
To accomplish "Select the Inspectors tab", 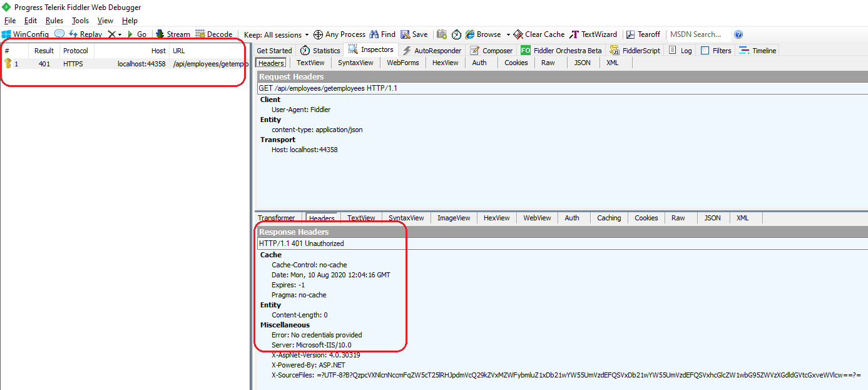I will click(371, 50).
